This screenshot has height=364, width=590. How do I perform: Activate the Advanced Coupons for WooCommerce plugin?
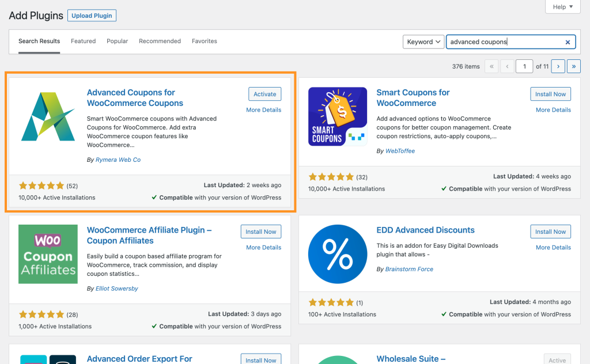click(x=264, y=94)
